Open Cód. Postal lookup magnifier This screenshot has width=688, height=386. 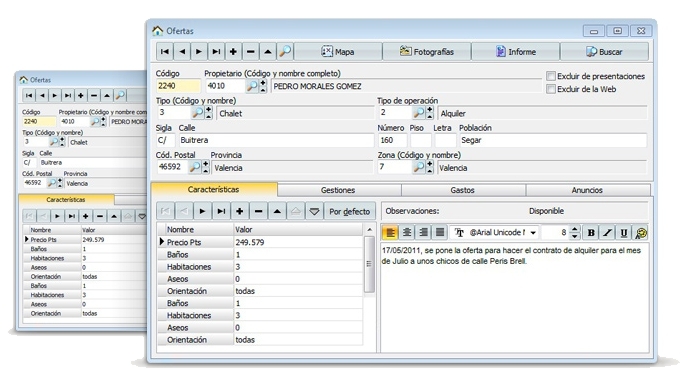point(194,167)
